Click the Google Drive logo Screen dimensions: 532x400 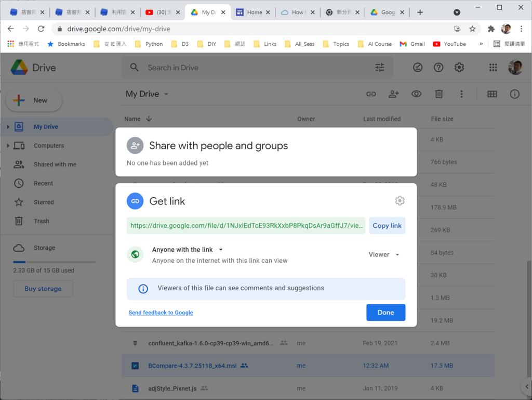tap(19, 67)
